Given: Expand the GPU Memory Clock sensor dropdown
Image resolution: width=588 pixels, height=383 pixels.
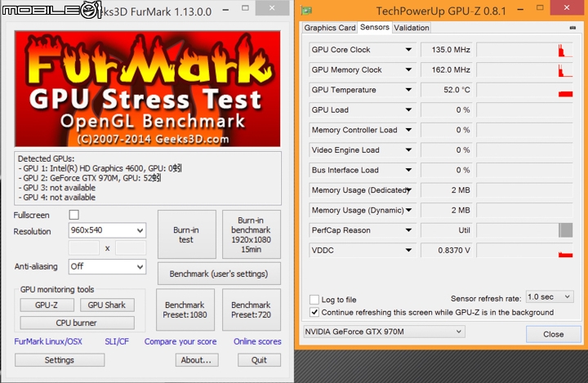Looking at the screenshot, I should (x=409, y=69).
